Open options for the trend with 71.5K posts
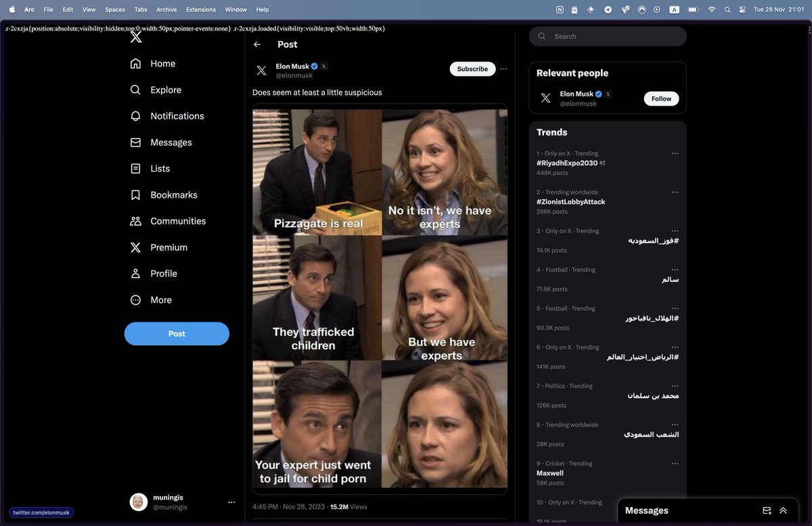 (675, 270)
